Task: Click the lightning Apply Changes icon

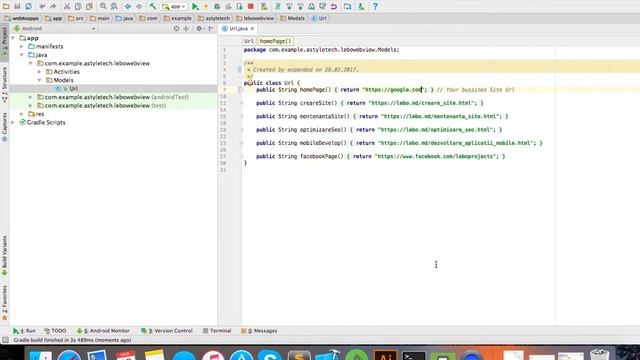Action: click(206, 6)
